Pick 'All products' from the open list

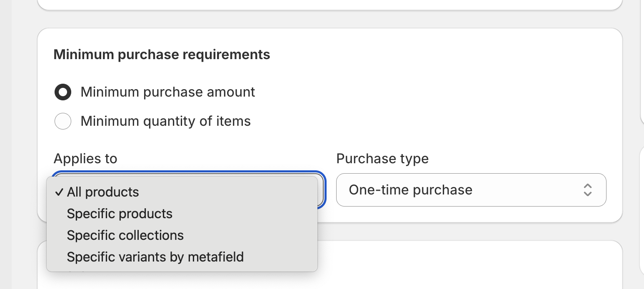click(103, 192)
